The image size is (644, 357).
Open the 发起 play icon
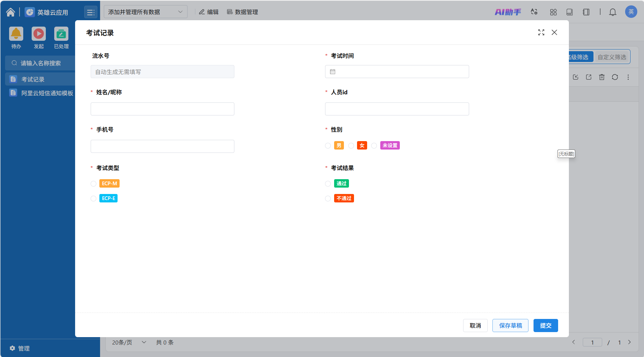pyautogui.click(x=39, y=34)
